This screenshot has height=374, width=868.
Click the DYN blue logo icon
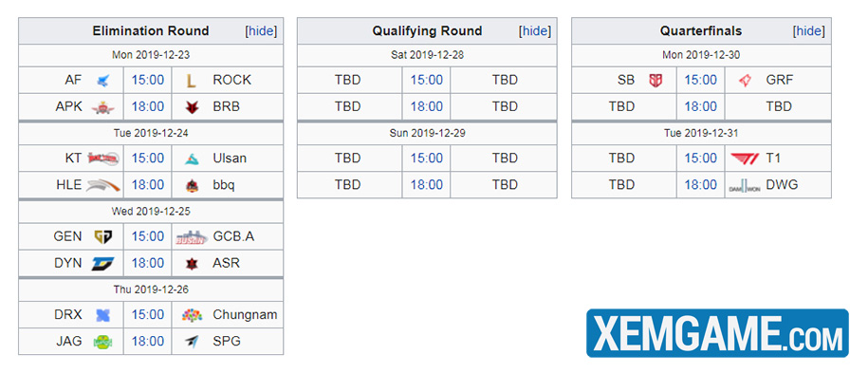click(x=103, y=264)
